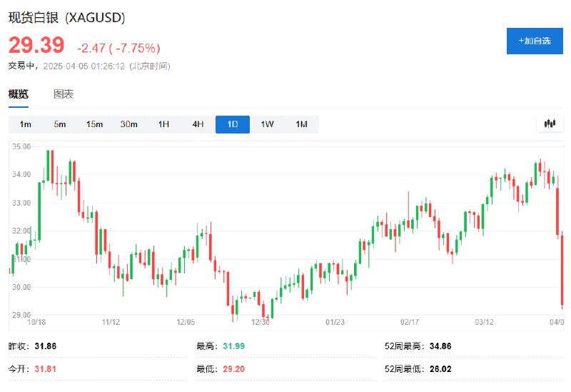Click the 昨收 value 31.86
The image size is (571, 392).
pyautogui.click(x=46, y=346)
